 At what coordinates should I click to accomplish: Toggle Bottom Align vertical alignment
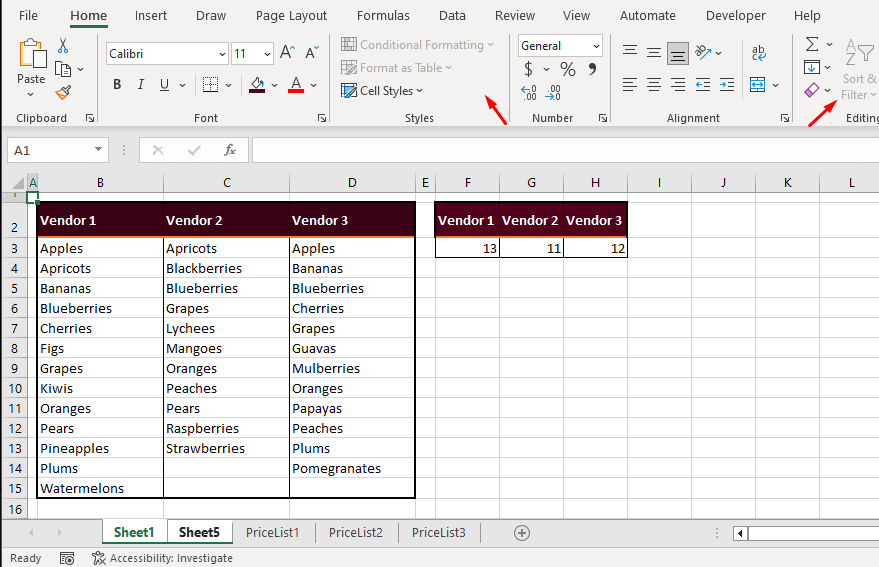coord(678,53)
